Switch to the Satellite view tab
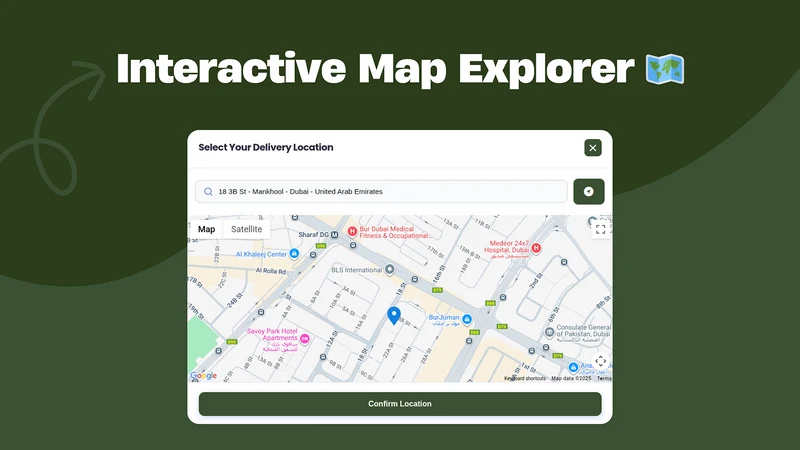Image resolution: width=800 pixels, height=450 pixels. 246,229
